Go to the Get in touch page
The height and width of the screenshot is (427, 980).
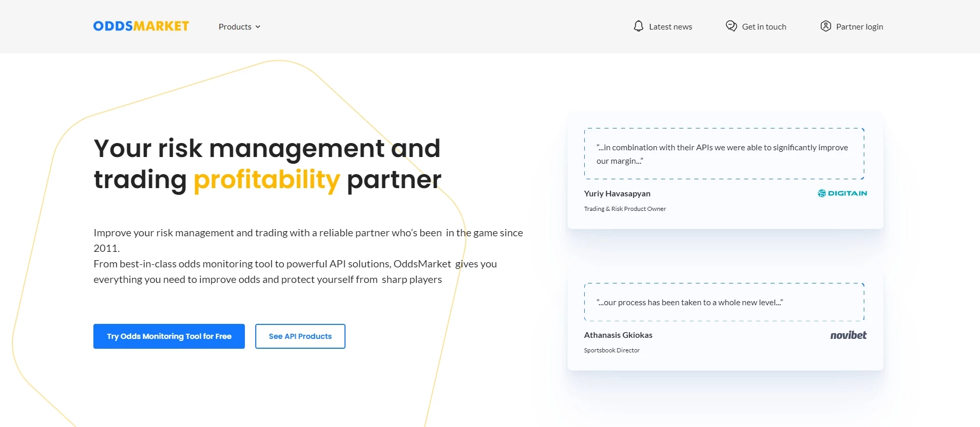tap(764, 27)
